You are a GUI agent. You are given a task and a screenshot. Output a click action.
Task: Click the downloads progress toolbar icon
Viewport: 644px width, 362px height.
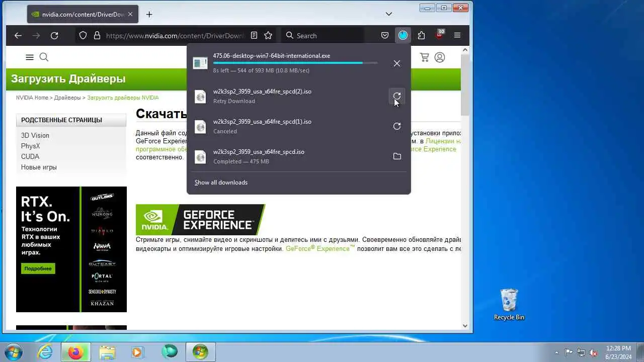click(403, 35)
